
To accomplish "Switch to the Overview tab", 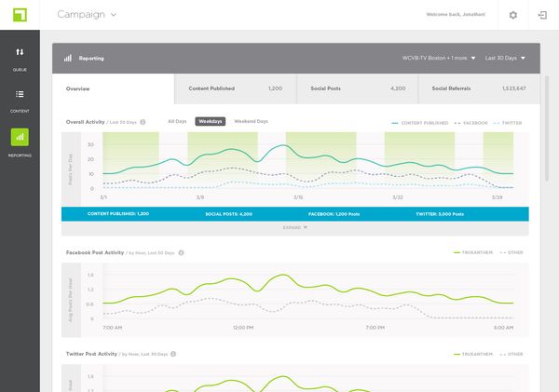I will point(114,88).
